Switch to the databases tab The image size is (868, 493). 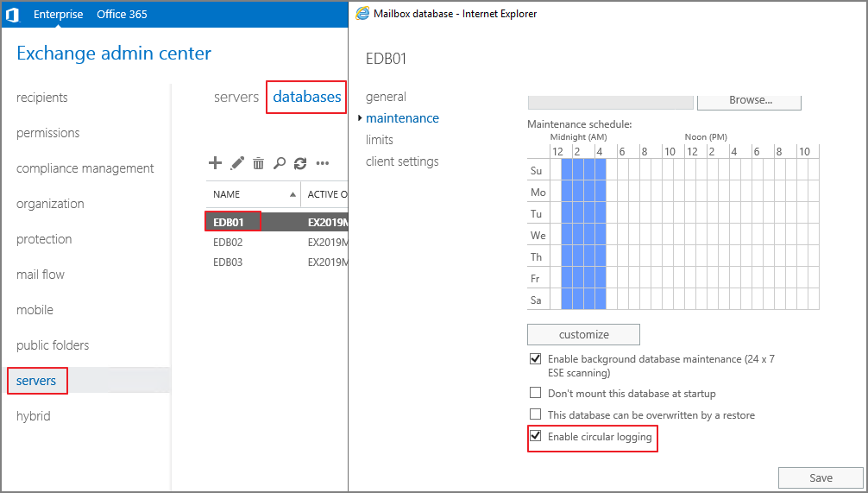(x=306, y=97)
